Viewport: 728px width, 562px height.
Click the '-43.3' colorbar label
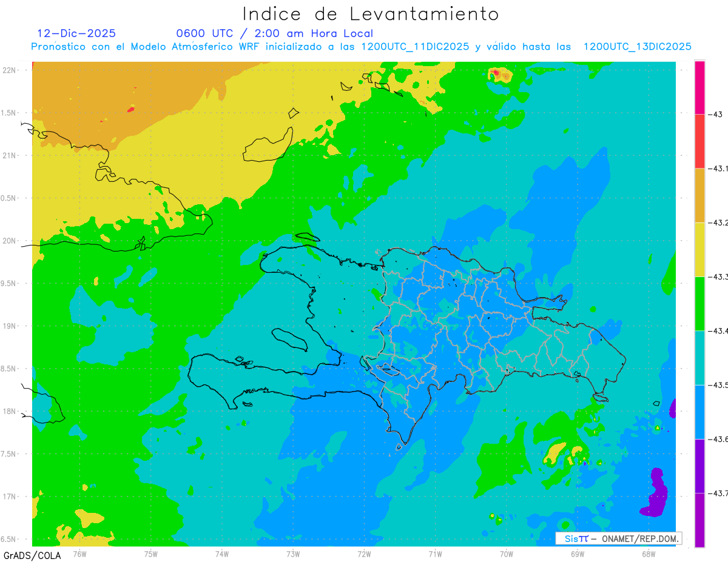[718, 276]
